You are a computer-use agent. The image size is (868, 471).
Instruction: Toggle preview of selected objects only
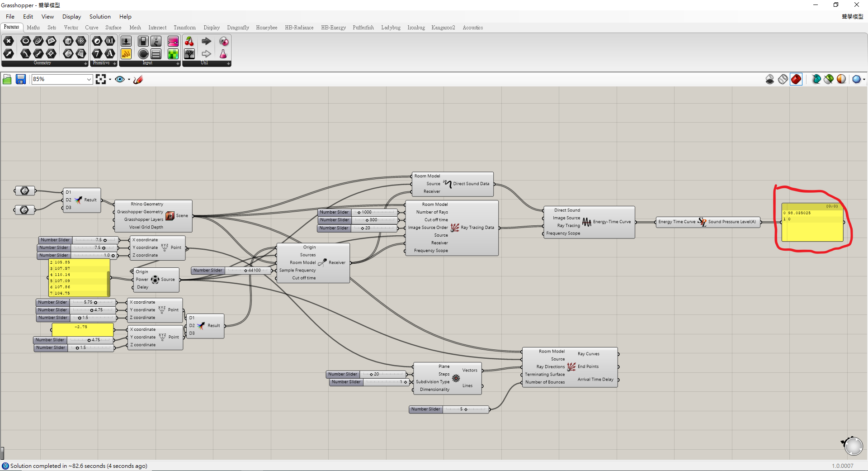pyautogui.click(x=816, y=80)
